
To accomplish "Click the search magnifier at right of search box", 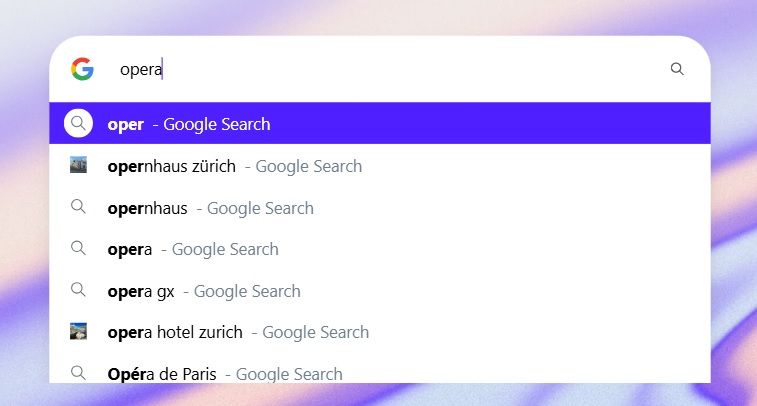I will (x=677, y=69).
